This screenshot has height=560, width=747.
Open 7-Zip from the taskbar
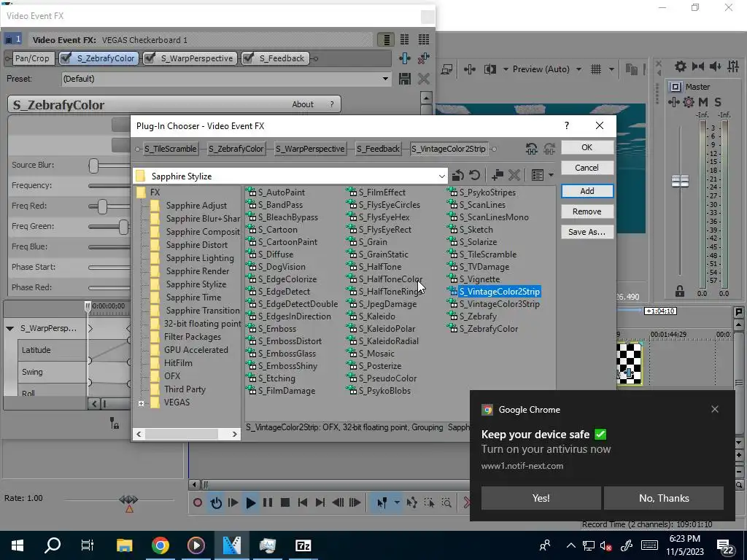coord(303,545)
